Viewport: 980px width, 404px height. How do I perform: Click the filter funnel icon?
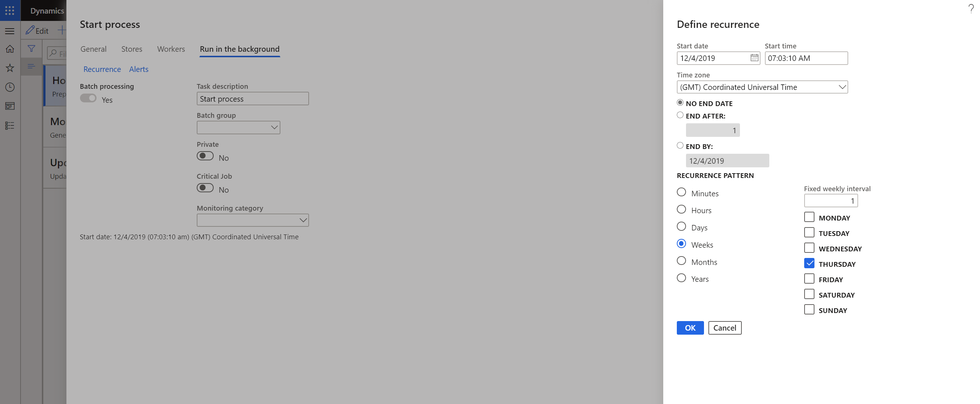[x=29, y=48]
